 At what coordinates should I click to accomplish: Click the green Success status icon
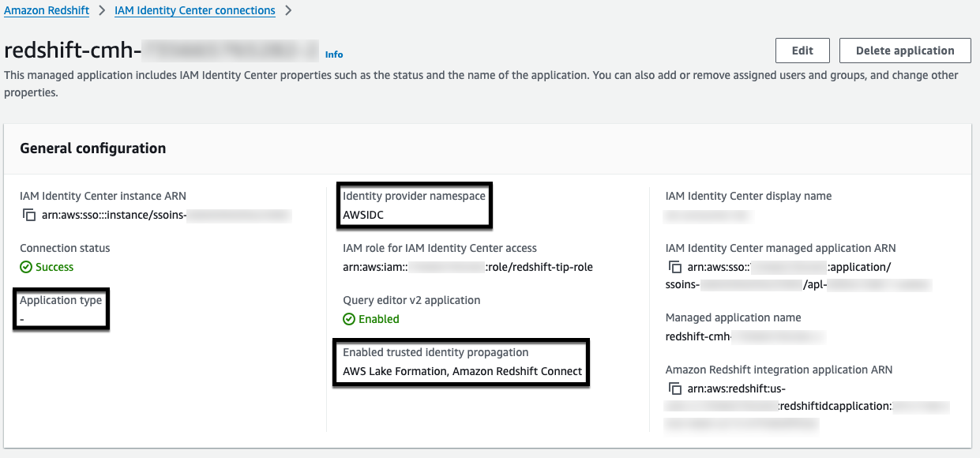click(26, 267)
